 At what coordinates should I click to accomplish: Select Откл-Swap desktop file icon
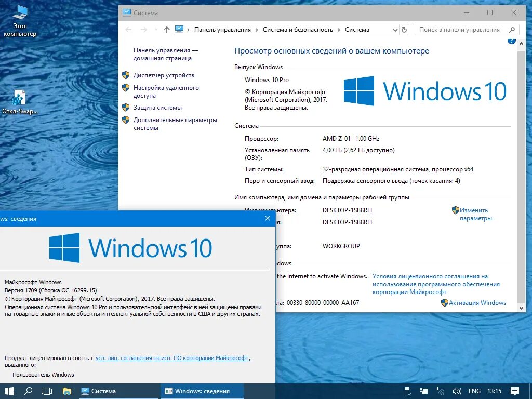coord(20,102)
